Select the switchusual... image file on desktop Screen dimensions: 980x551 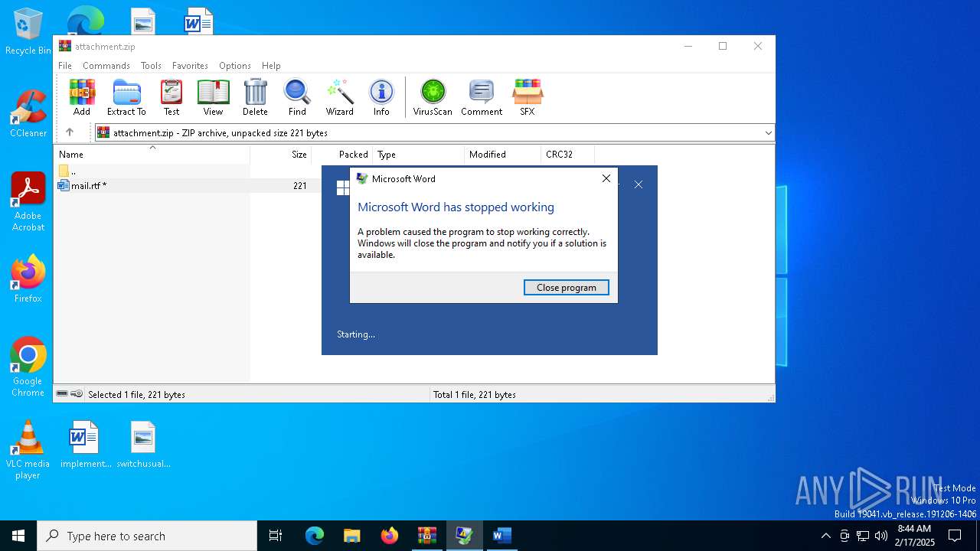[x=143, y=445]
